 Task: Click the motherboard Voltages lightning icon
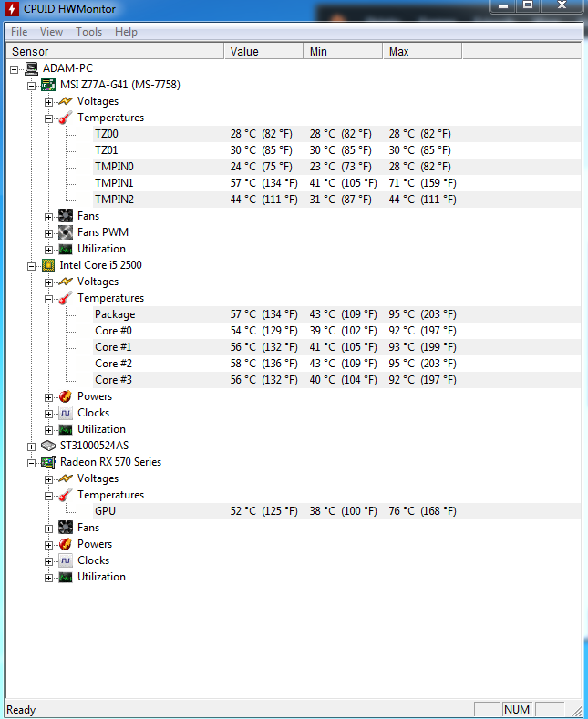click(66, 101)
